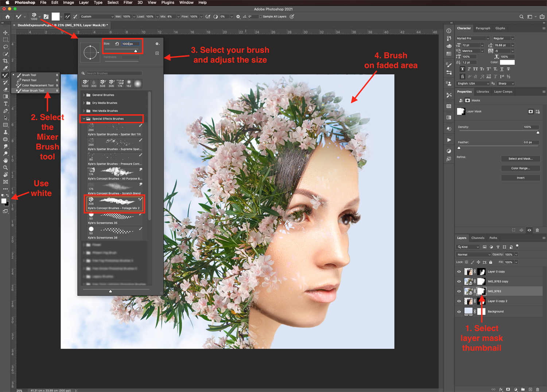Select the Horizontal Type tool

(x=5, y=104)
